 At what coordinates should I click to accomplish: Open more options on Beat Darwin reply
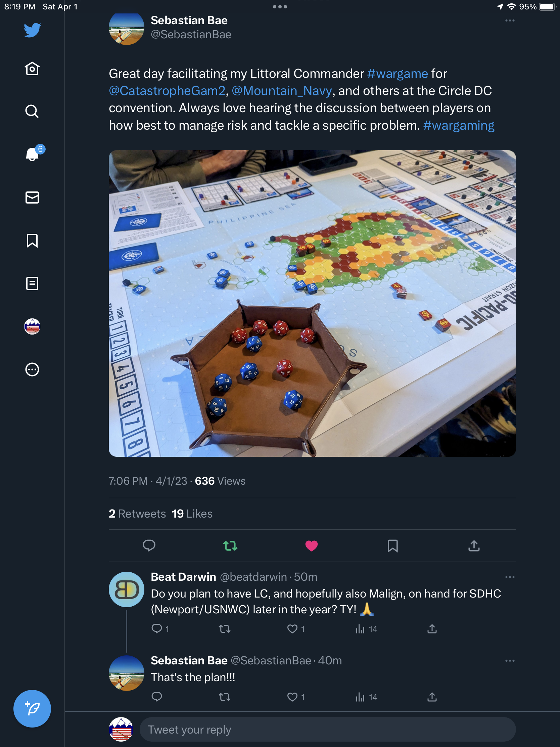click(x=510, y=577)
